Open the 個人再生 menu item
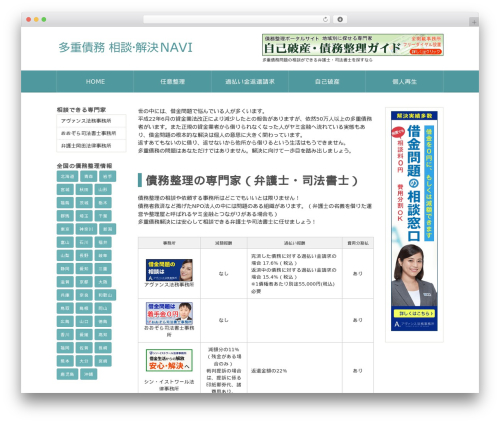This screenshot has width=500, height=423. [x=404, y=81]
